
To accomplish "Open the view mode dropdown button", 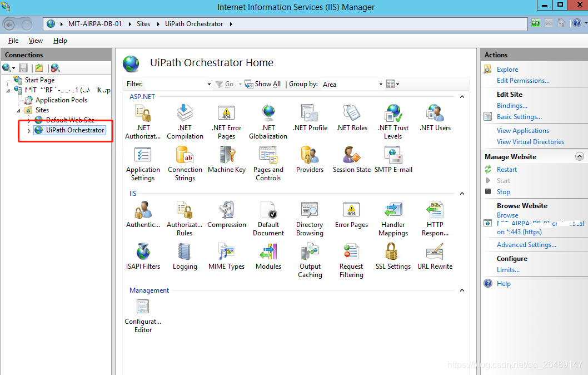I will click(392, 83).
